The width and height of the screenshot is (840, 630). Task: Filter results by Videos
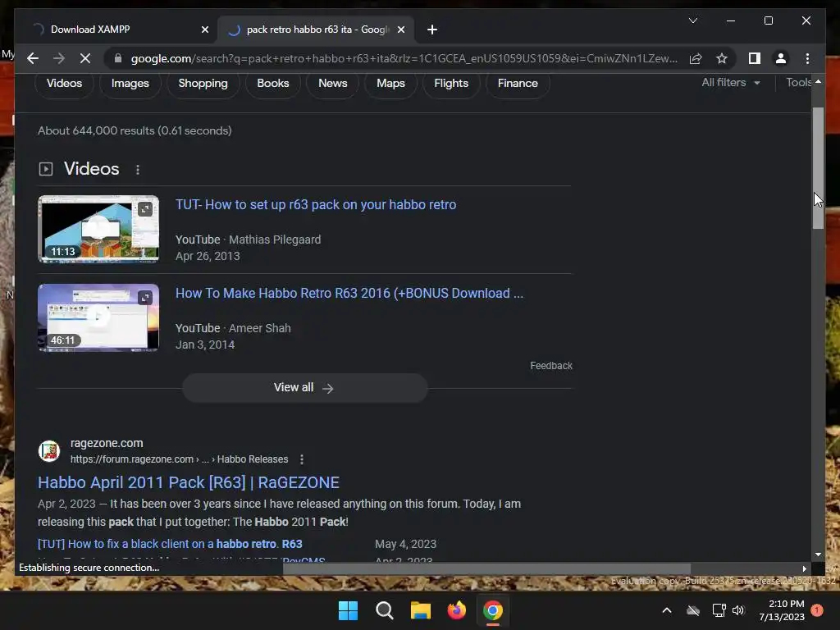pos(64,83)
